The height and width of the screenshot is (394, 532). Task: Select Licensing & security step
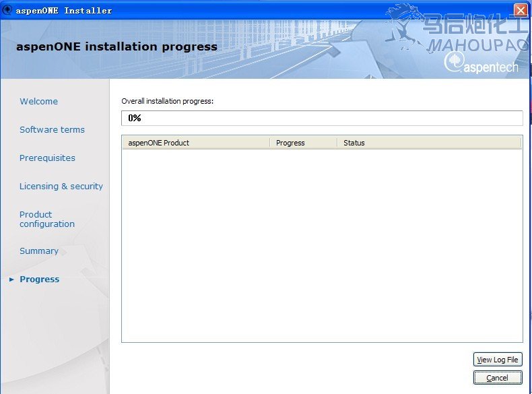pyautogui.click(x=61, y=186)
